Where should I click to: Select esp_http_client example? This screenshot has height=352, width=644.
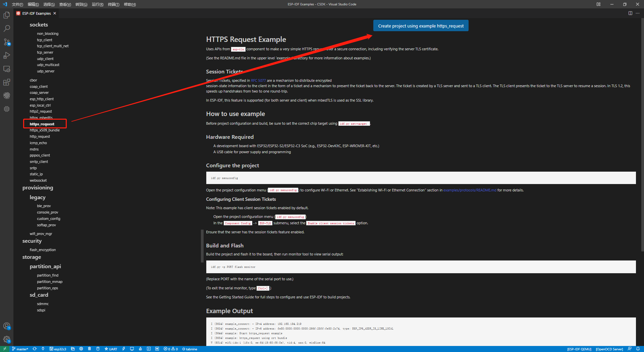click(x=42, y=99)
